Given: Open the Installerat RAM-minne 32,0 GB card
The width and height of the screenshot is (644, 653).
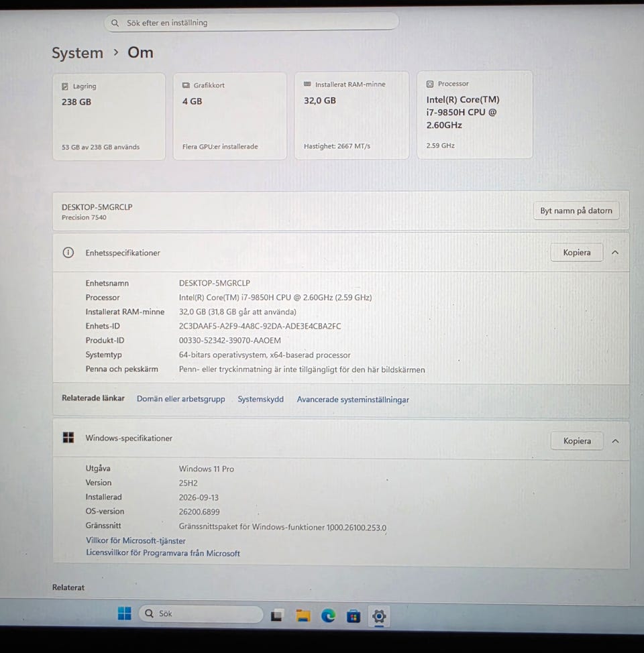Looking at the screenshot, I should click(x=352, y=115).
